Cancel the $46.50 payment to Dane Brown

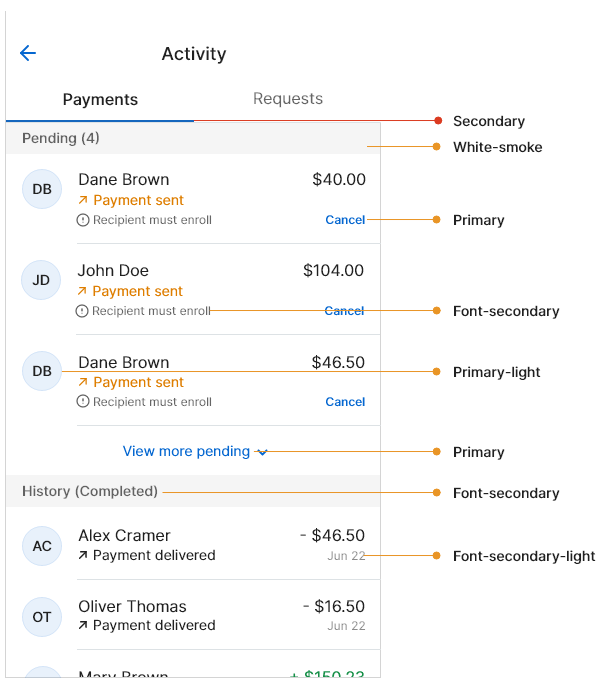(x=345, y=402)
